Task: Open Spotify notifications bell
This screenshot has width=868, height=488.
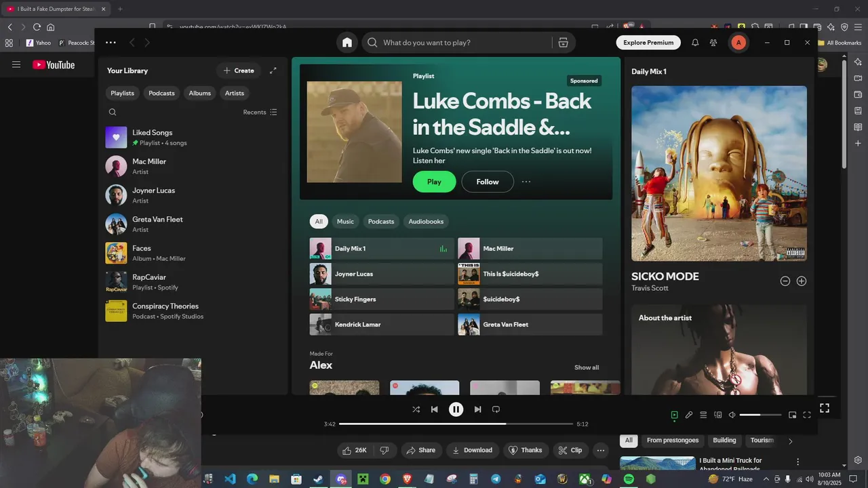Action: tap(695, 43)
